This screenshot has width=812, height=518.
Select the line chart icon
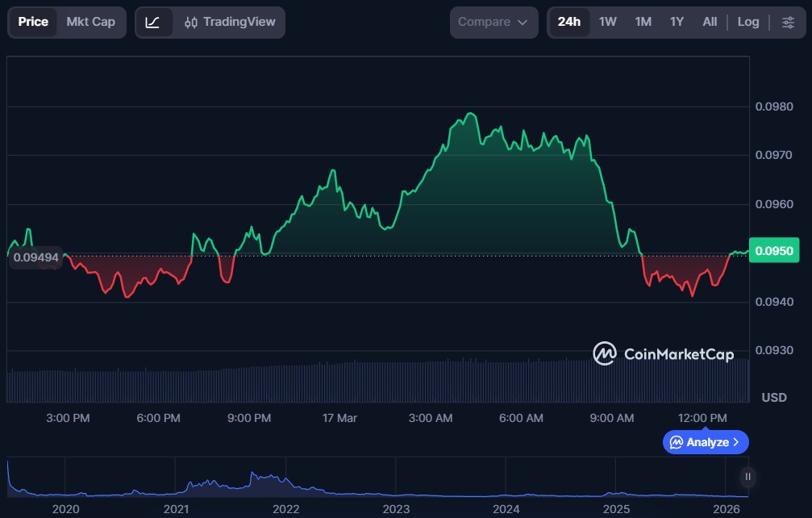tap(153, 22)
